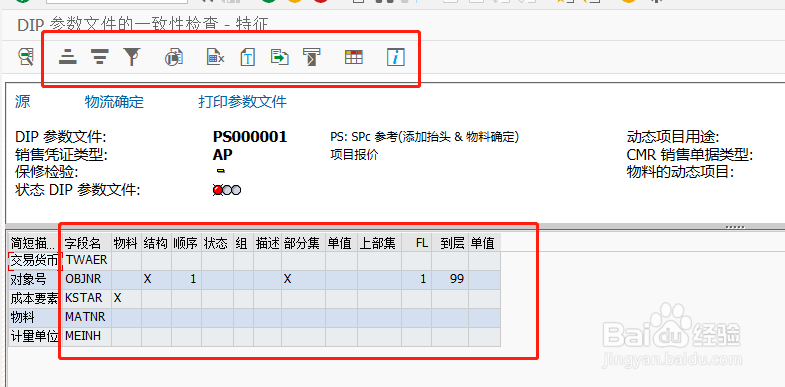Open the list in word processing
Image resolution: width=785 pixels, height=387 pixels.
[247, 57]
